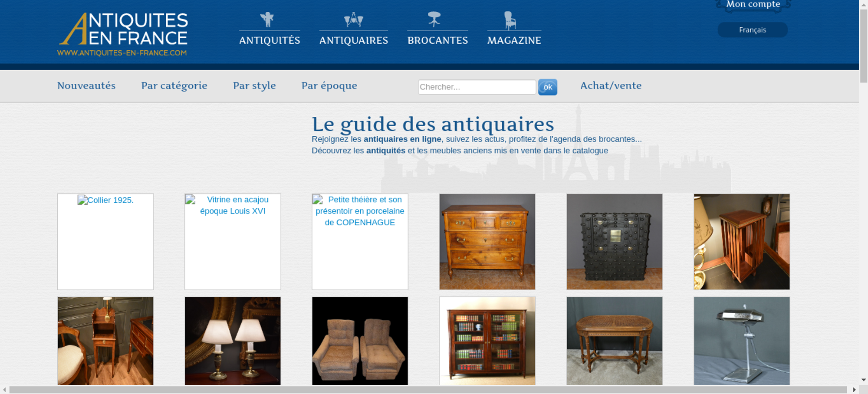Click the right arrow of horizontal scrollbar
This screenshot has height=394, width=868.
point(854,390)
